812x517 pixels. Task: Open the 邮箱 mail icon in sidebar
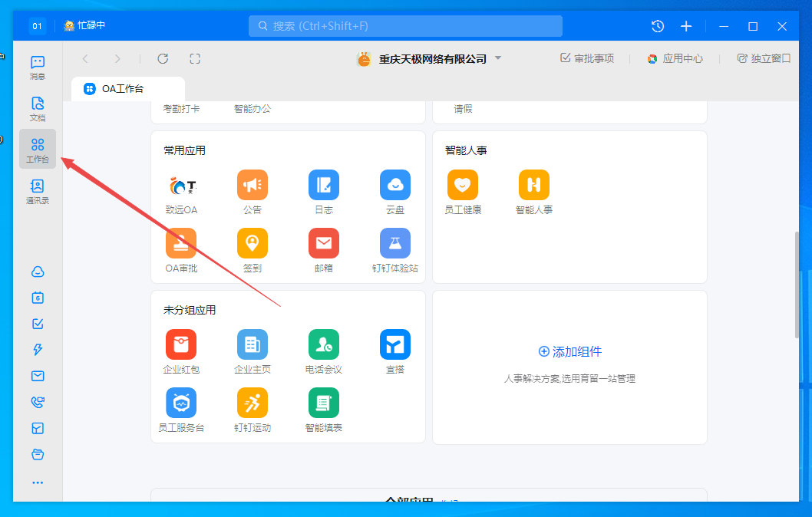click(x=37, y=376)
